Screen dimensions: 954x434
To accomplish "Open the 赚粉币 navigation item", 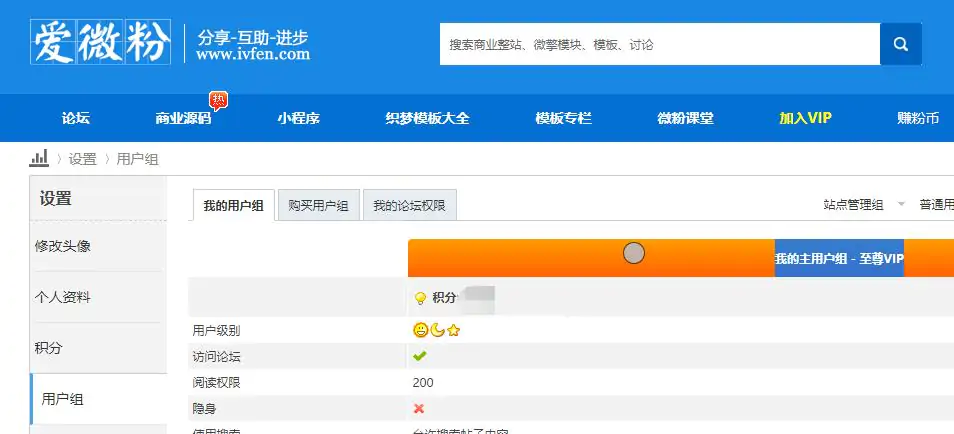I will [918, 118].
